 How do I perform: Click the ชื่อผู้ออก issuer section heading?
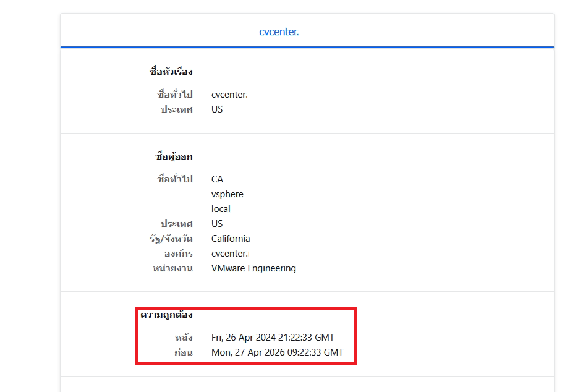tap(174, 156)
